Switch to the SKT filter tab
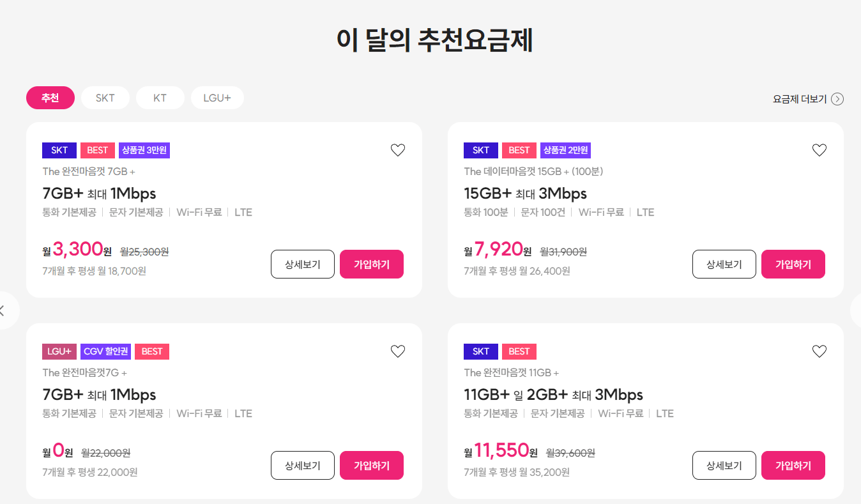Viewport: 861px width, 504px height. pos(105,98)
